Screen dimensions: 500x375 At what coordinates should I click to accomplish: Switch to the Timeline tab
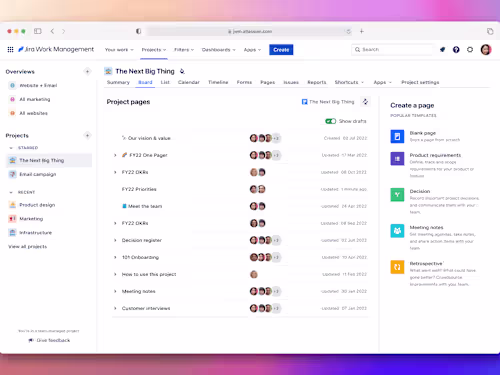click(x=218, y=82)
